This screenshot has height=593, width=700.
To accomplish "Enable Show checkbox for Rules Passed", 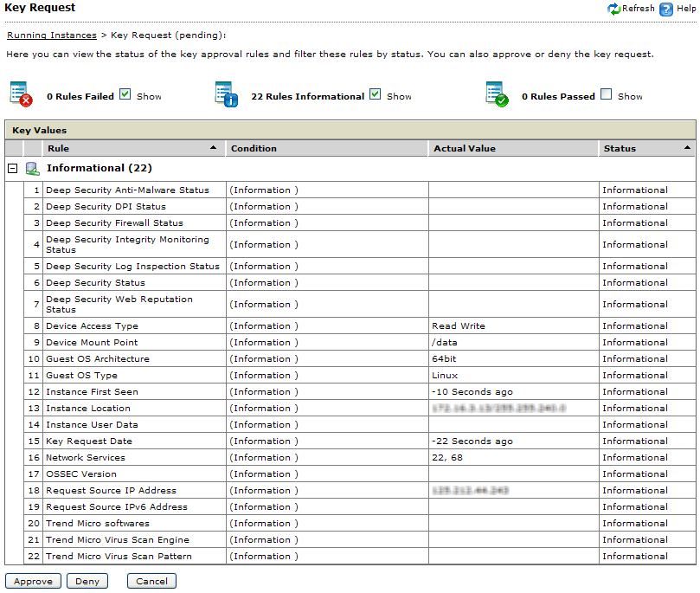I will [x=607, y=94].
